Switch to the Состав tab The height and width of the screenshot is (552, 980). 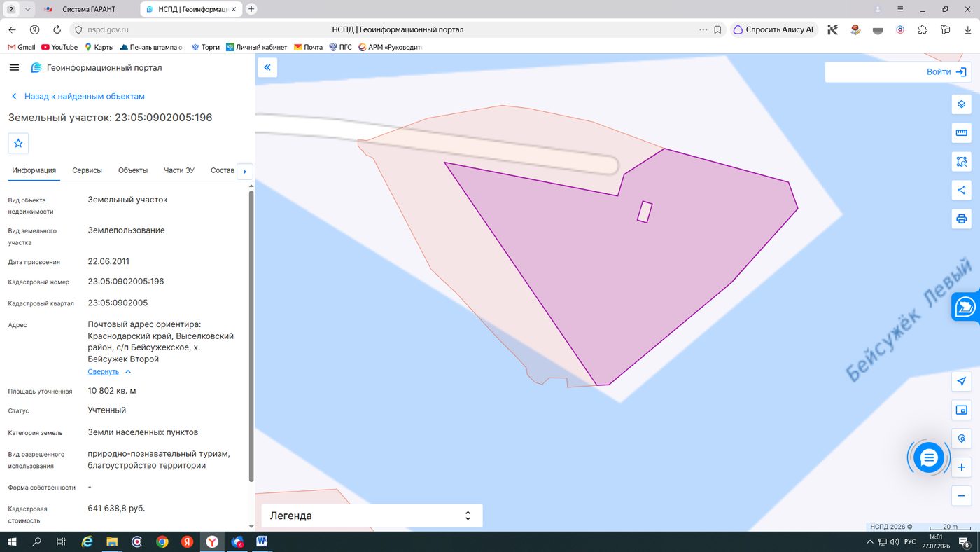(x=223, y=170)
